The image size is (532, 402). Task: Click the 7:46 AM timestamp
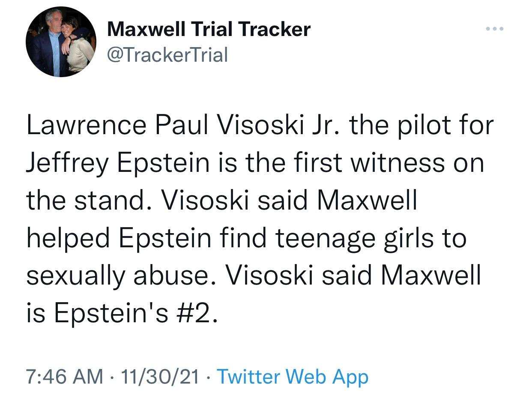tap(65, 377)
